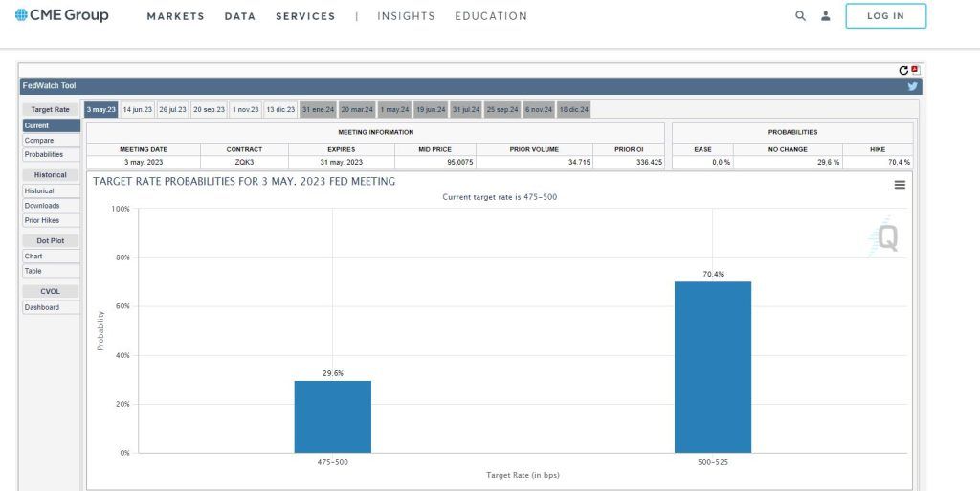Click the 29,6% bar data label
980x491 pixels.
(x=332, y=373)
